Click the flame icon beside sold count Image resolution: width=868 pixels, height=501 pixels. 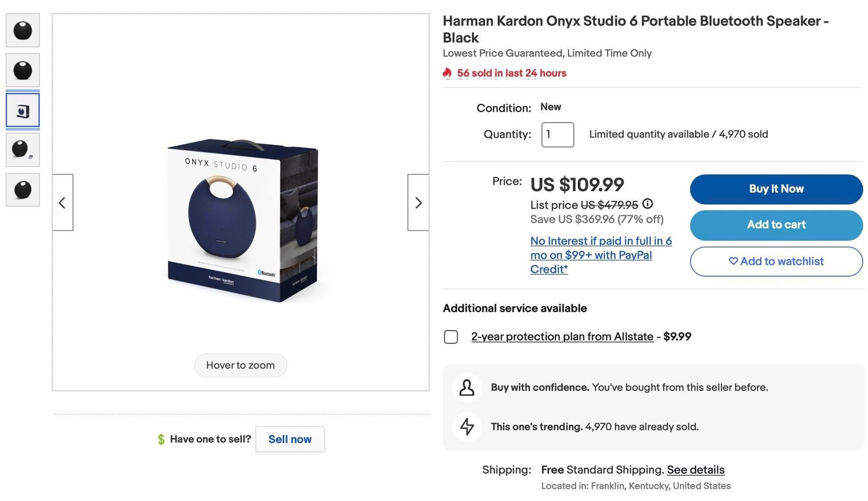click(x=447, y=73)
